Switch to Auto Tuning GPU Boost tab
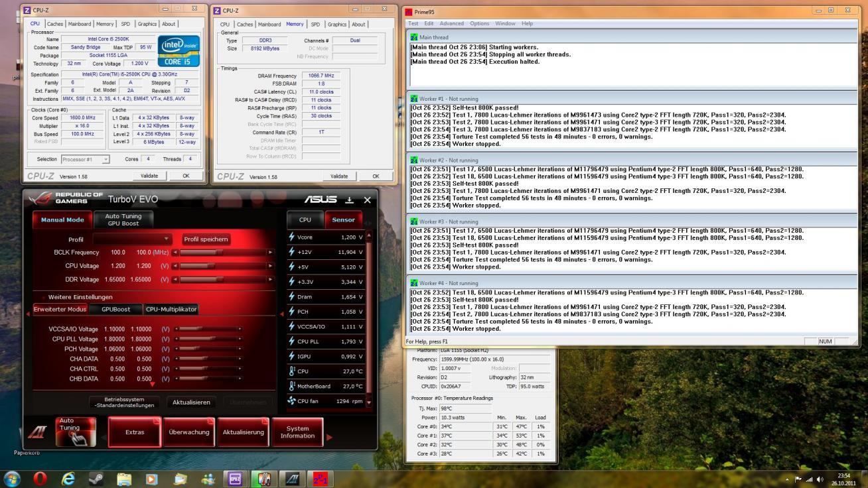The width and height of the screenshot is (868, 488). coord(123,219)
